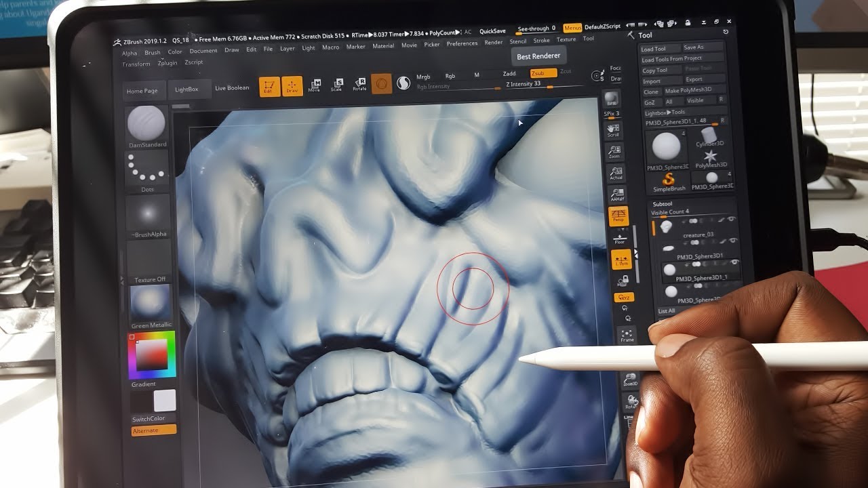Collapse the Subtool section
The image size is (868, 488).
click(662, 203)
